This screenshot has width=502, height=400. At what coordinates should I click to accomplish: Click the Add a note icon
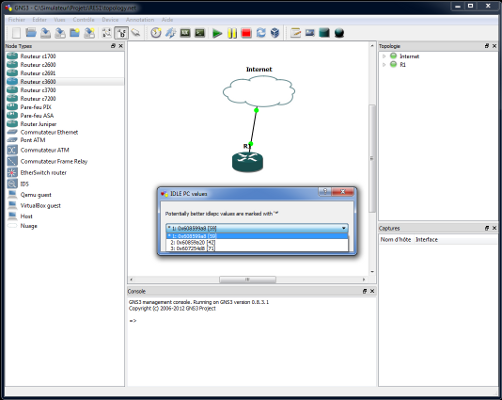click(x=295, y=33)
